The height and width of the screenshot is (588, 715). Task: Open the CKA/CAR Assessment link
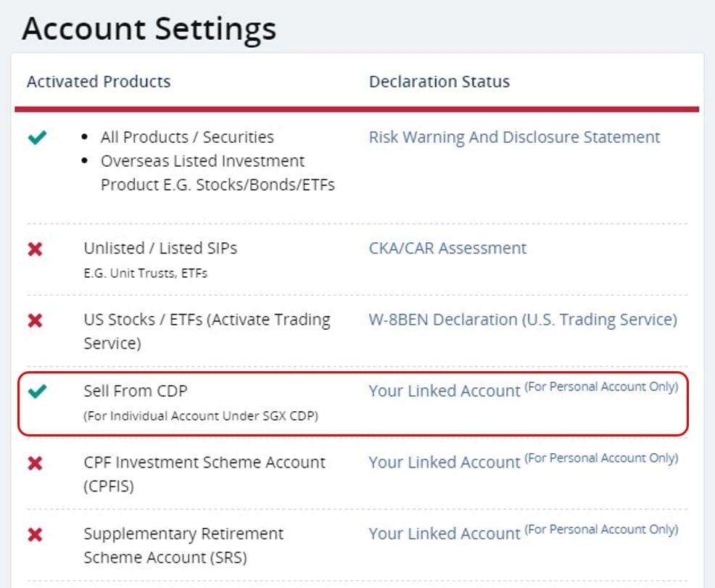pyautogui.click(x=447, y=249)
